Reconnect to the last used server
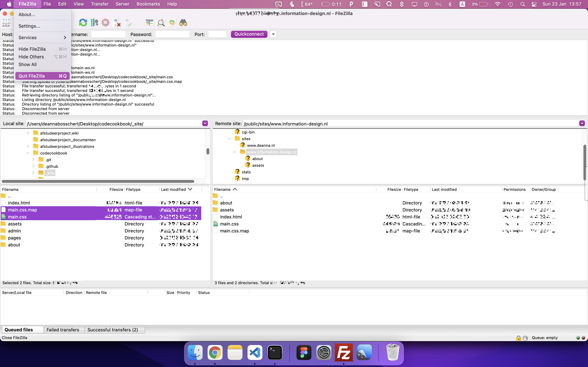Viewport: 588px width, 367px height. click(128, 22)
